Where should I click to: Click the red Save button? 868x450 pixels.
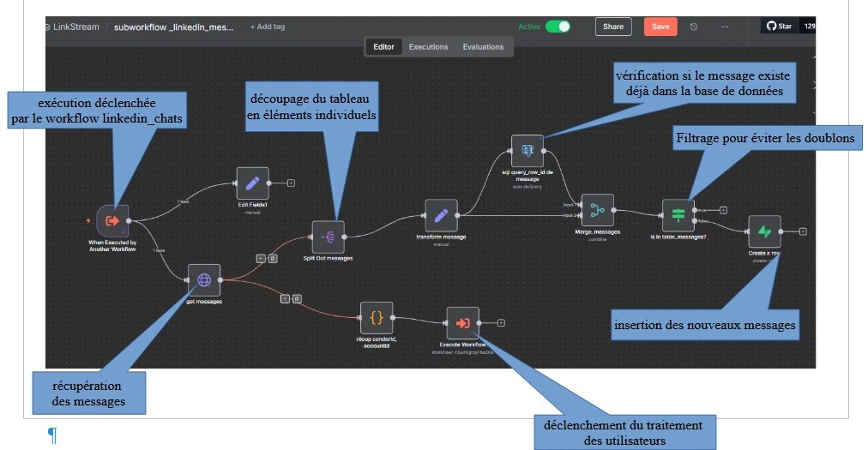pos(660,27)
